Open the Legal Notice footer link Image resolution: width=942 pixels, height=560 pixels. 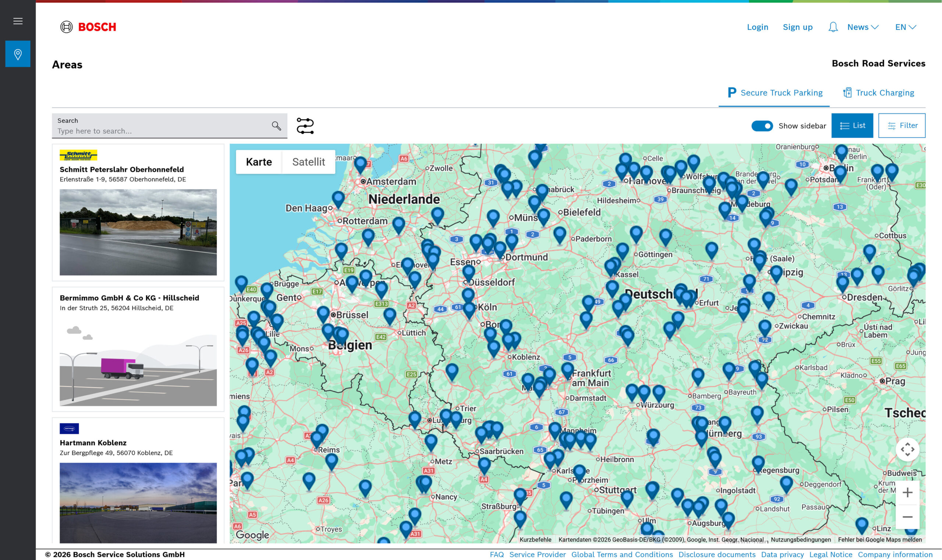[831, 554]
